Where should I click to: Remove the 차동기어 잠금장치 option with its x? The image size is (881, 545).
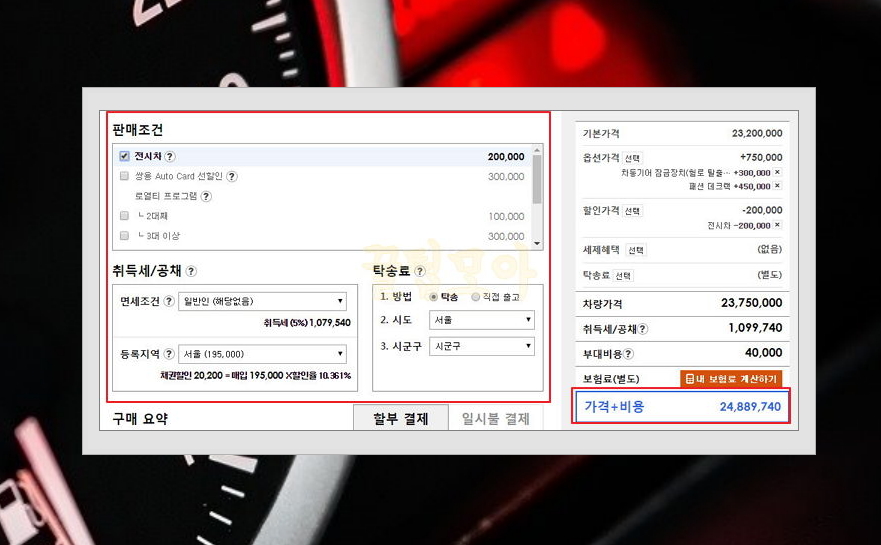point(777,172)
